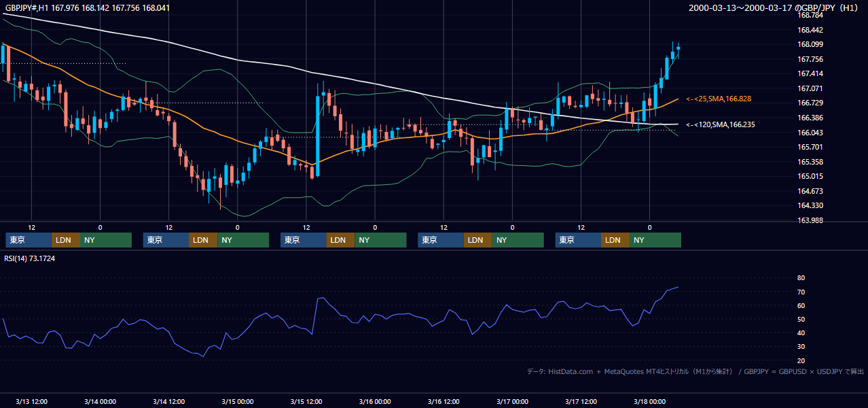
Task: Click RSI axis level 30
Action: (801, 347)
